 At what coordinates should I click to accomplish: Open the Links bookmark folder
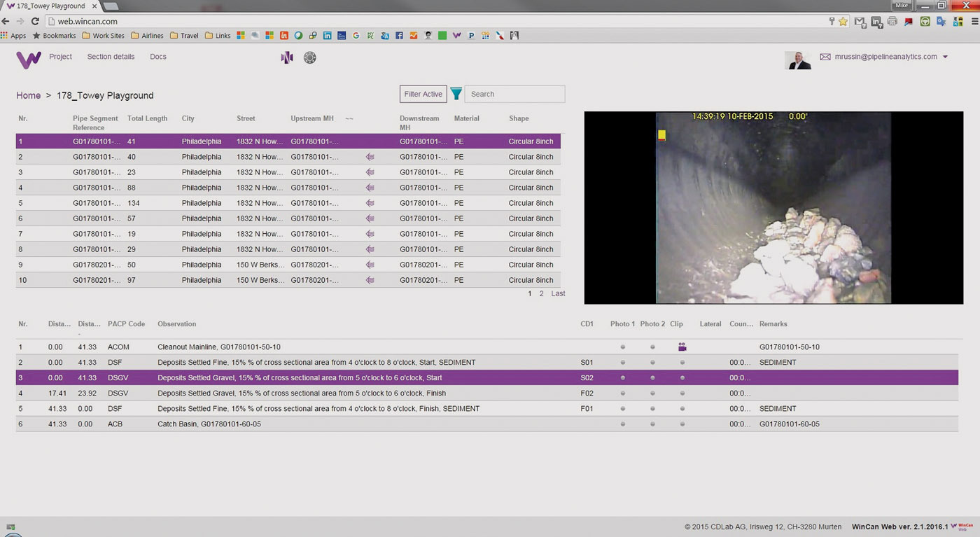point(218,36)
